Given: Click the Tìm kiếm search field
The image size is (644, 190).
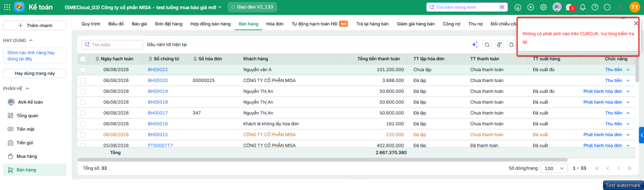Looking at the screenshot, I should click(112, 45).
